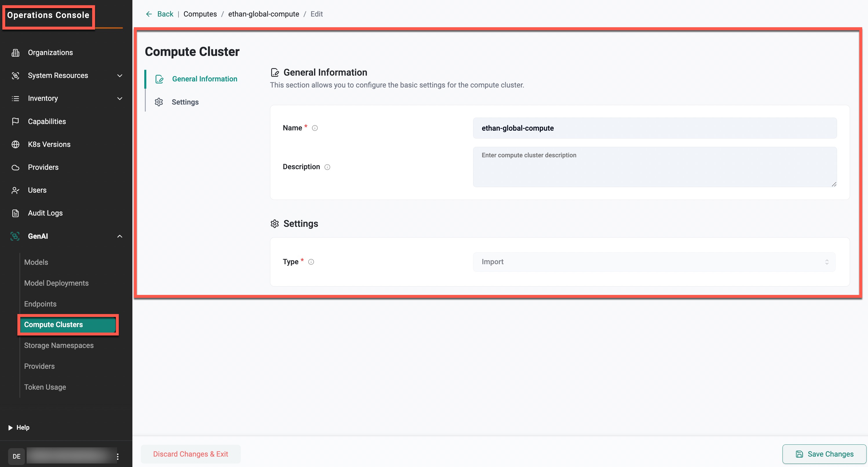Click the Name field info icon

pyautogui.click(x=315, y=128)
